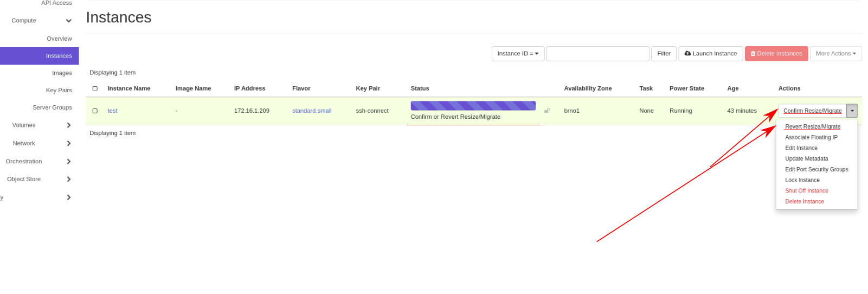Image resolution: width=868 pixels, height=294 pixels.
Task: Check the box for test instance
Action: [95, 111]
